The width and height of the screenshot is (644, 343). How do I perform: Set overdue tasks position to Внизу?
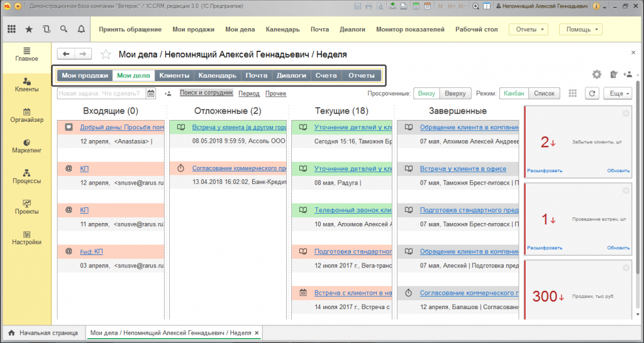[426, 94]
